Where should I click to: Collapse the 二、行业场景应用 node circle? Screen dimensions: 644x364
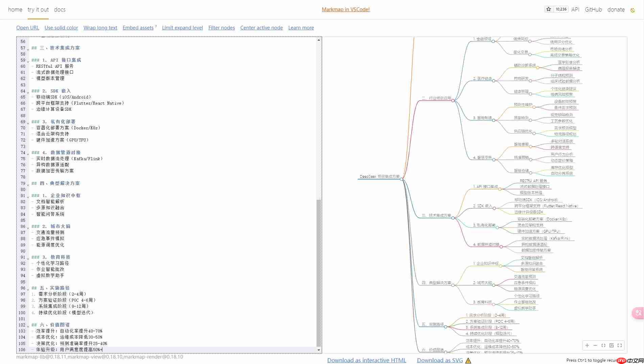click(x=453, y=101)
